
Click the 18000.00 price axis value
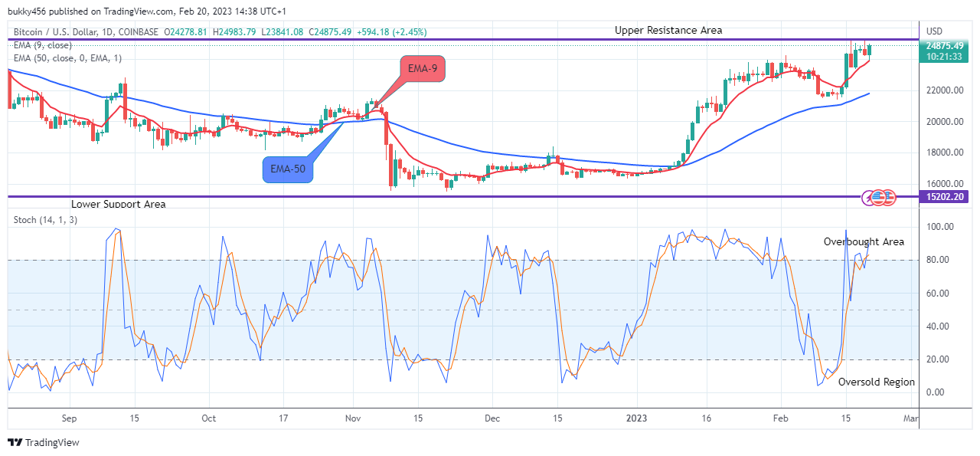[x=945, y=153]
